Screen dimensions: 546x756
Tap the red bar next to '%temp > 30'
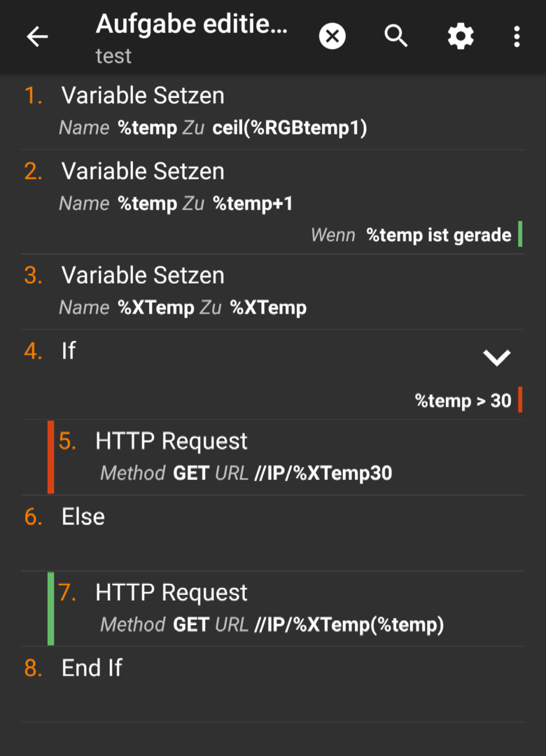click(x=520, y=400)
